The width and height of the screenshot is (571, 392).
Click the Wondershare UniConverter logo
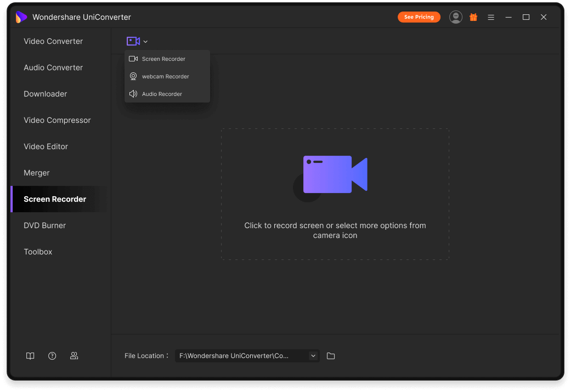coord(21,17)
